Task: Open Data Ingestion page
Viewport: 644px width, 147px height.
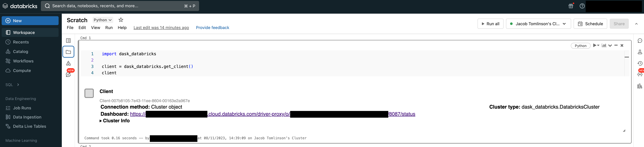Action: [x=24, y=117]
